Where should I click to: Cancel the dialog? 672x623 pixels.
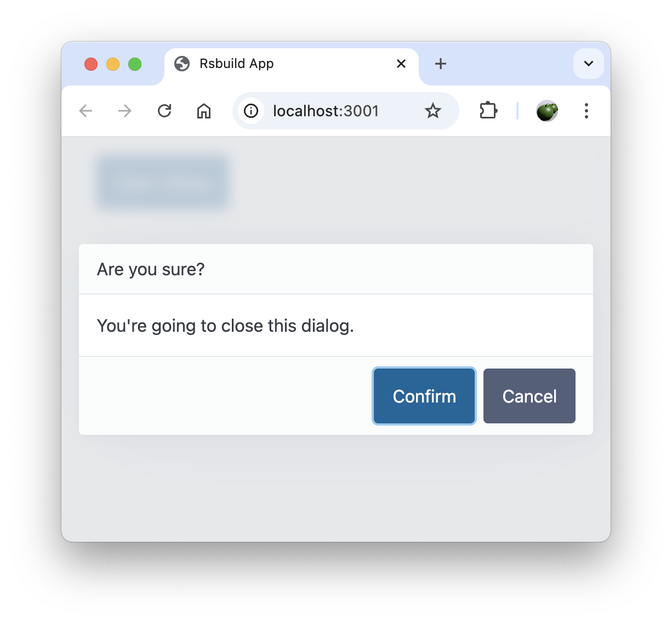pyautogui.click(x=529, y=396)
